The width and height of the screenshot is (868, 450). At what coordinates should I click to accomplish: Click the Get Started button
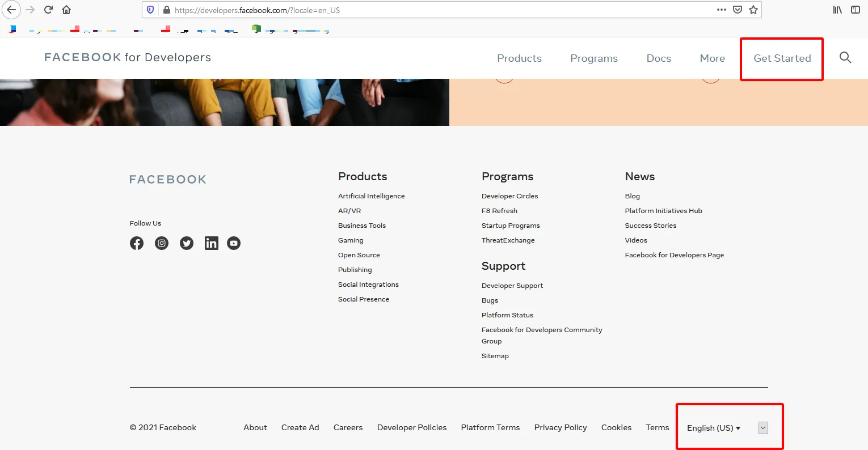click(x=782, y=58)
